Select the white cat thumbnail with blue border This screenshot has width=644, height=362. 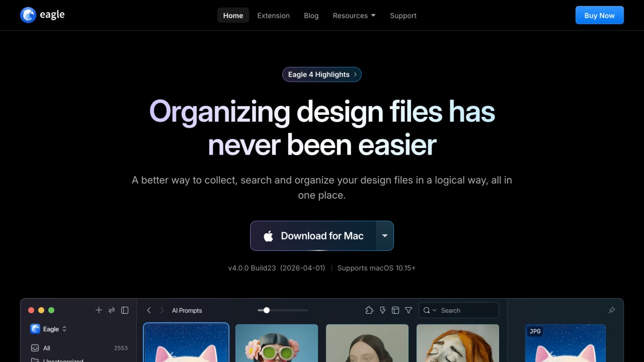[x=186, y=343]
